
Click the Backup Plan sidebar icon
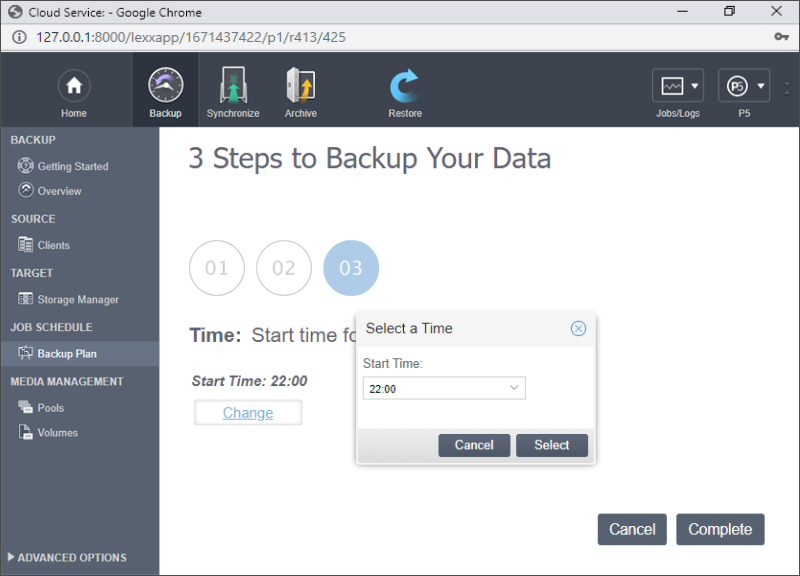pyautogui.click(x=26, y=353)
